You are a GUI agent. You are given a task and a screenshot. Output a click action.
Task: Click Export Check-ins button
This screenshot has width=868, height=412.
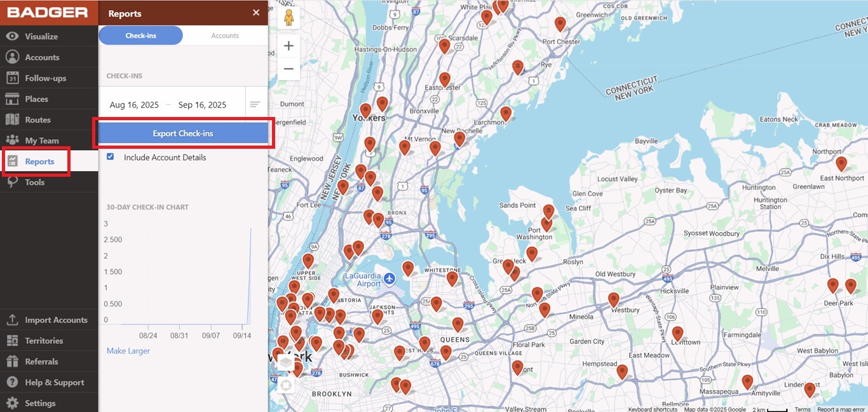pyautogui.click(x=183, y=134)
